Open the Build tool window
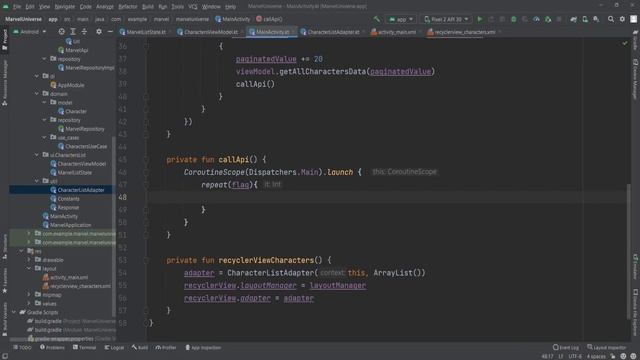Viewport: 640px width, 360px height. [140, 348]
